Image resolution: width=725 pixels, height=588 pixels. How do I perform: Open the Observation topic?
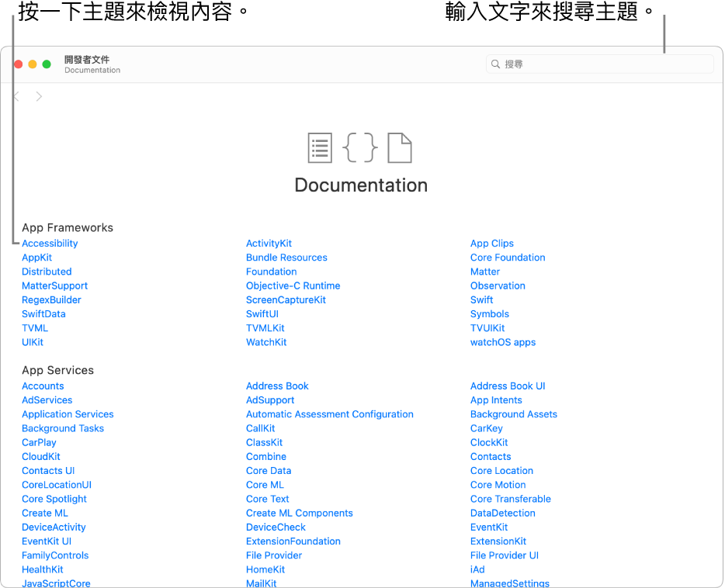click(x=498, y=286)
